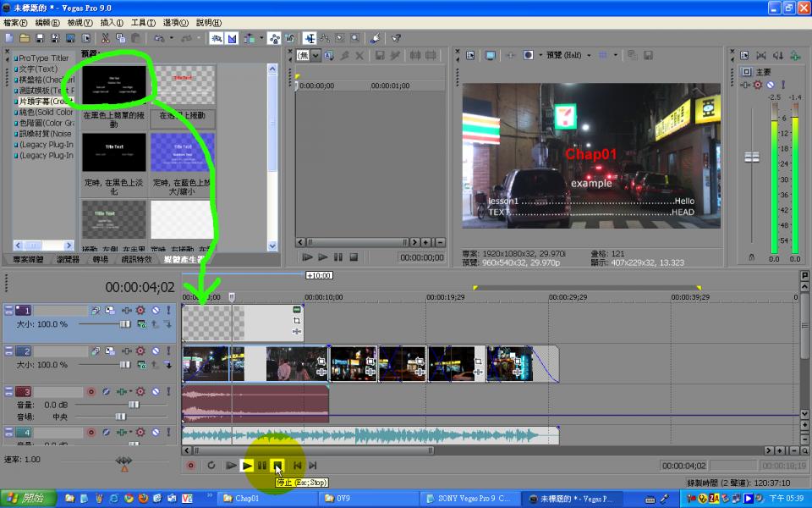Click the Cut scissors icon in toolbar
Image resolution: width=812 pixels, height=508 pixels.
click(106, 38)
